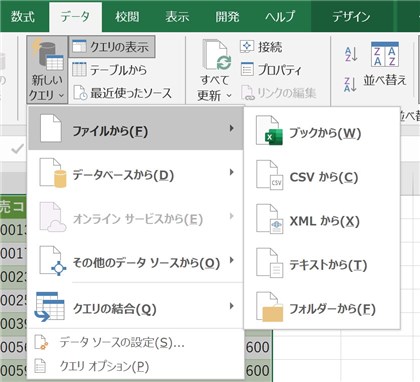Click the データベースから cylinder icon
The height and width of the screenshot is (382, 420).
click(x=52, y=173)
